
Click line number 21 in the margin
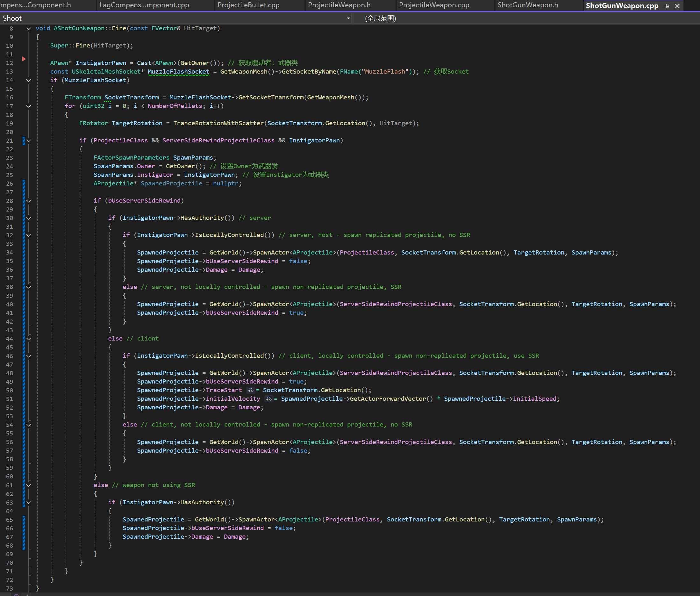pyautogui.click(x=10, y=140)
